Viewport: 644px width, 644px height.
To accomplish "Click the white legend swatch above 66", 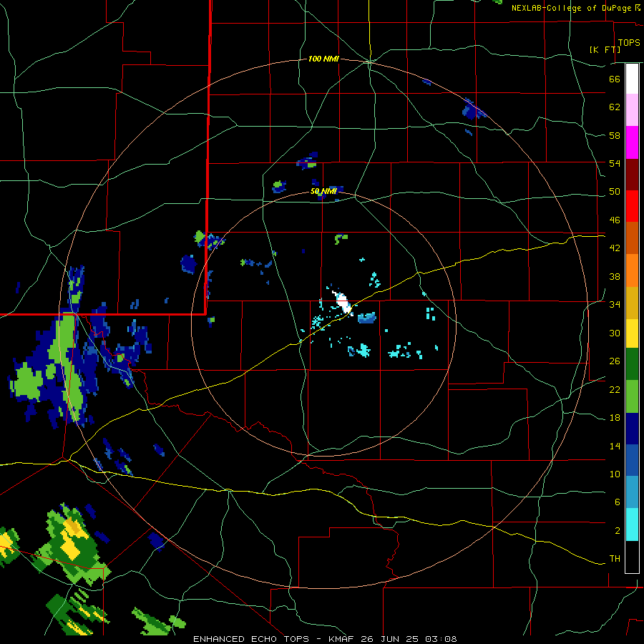I will [x=632, y=79].
